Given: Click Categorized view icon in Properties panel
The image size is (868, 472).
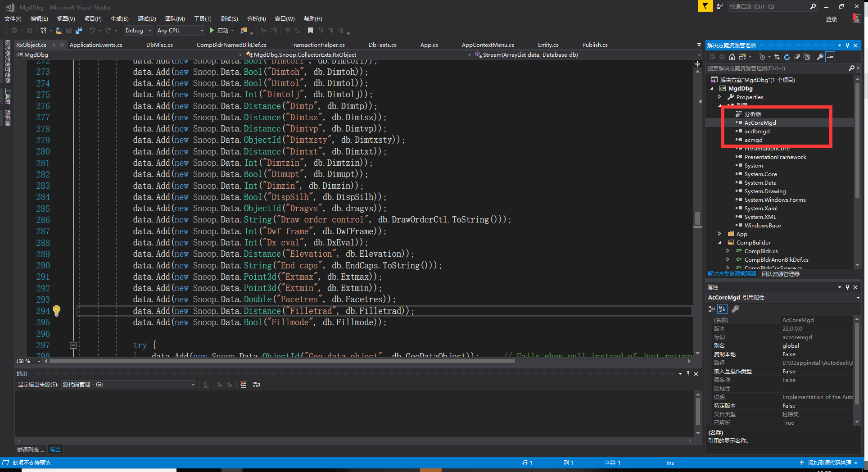Looking at the screenshot, I should click(712, 309).
